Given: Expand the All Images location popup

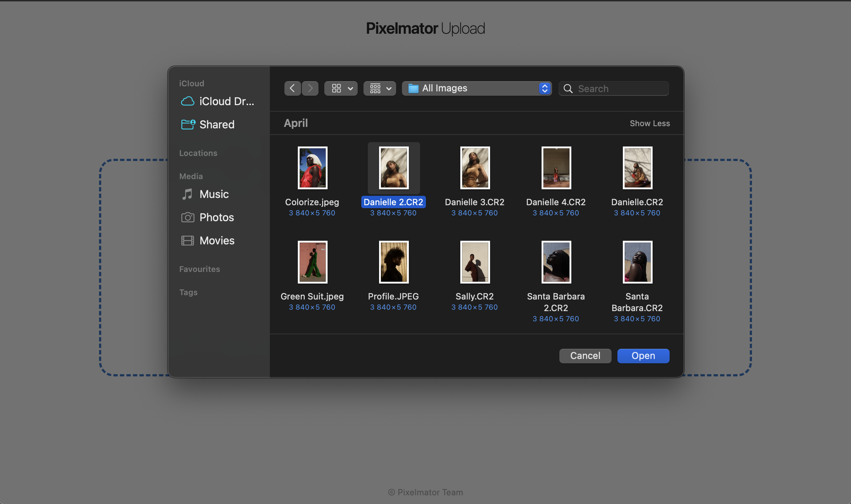Looking at the screenshot, I should [477, 88].
